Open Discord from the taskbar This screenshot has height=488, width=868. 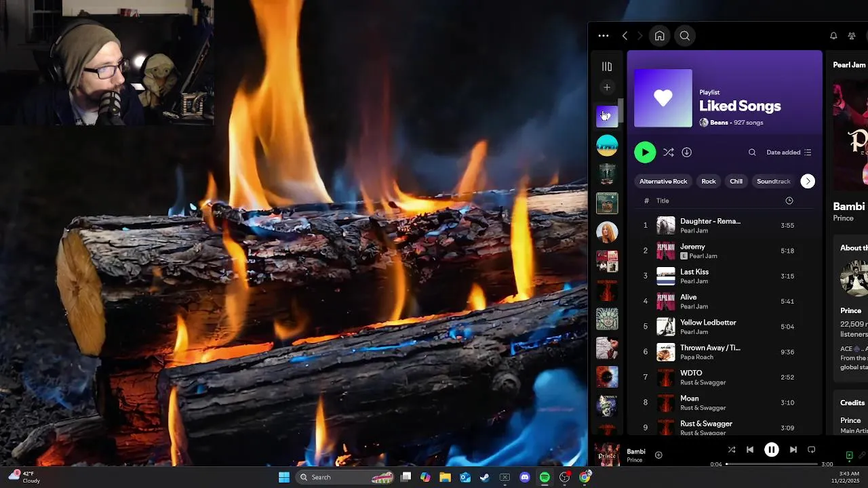pos(524,477)
